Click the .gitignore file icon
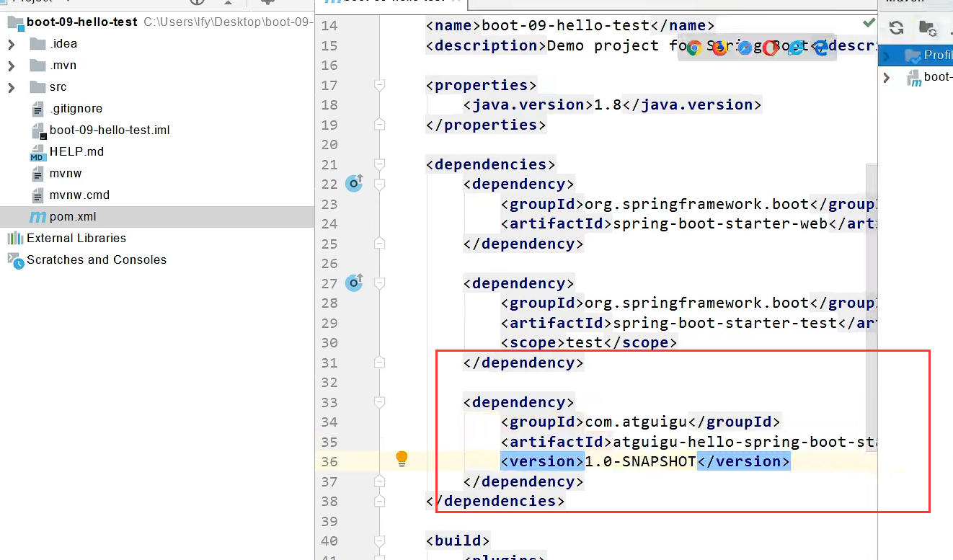This screenshot has height=560, width=953. click(x=38, y=109)
